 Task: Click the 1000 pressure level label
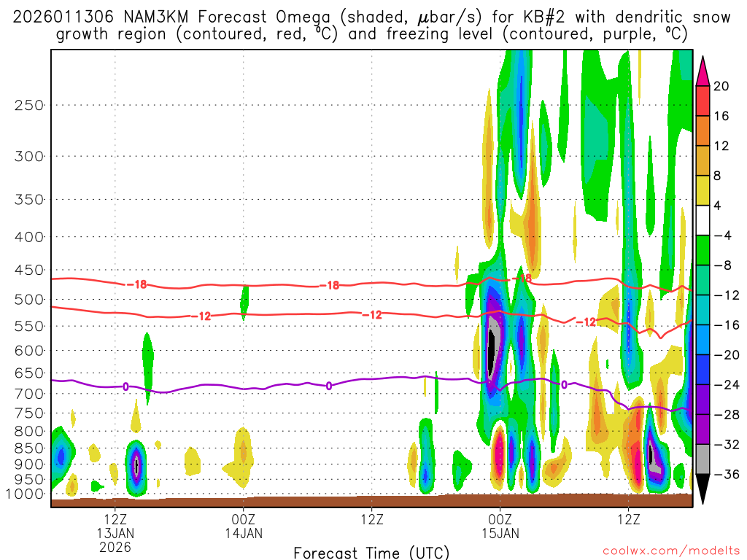pyautogui.click(x=25, y=494)
